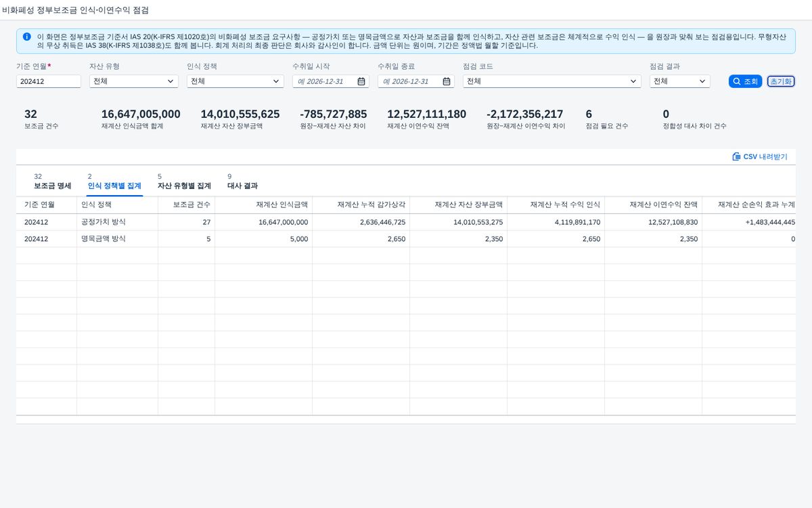Open the calendar picker for 수취일 시작
812x508 pixels.
361,81
